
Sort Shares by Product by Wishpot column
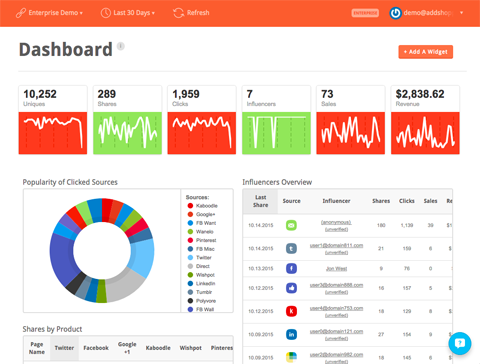(190, 348)
